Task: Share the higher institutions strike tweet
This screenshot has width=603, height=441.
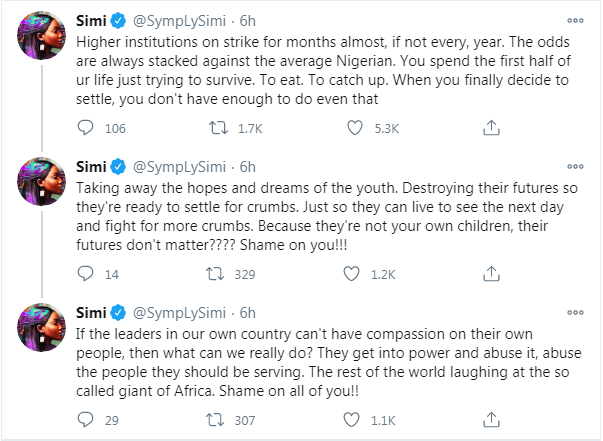Action: [491, 127]
